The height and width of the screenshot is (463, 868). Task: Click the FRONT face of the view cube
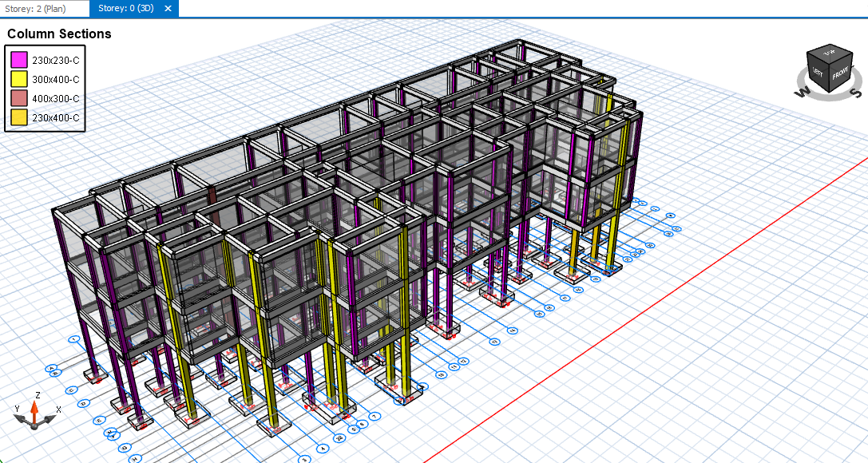(839, 73)
